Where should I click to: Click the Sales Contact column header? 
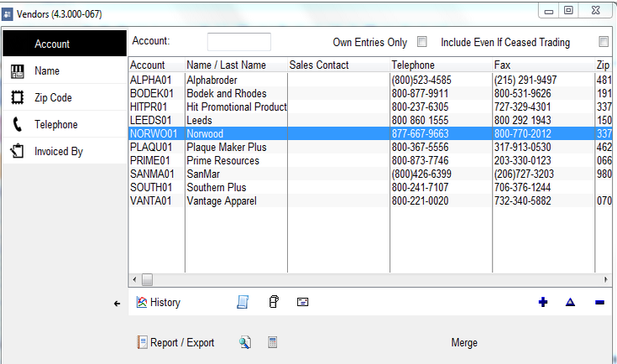pos(339,65)
